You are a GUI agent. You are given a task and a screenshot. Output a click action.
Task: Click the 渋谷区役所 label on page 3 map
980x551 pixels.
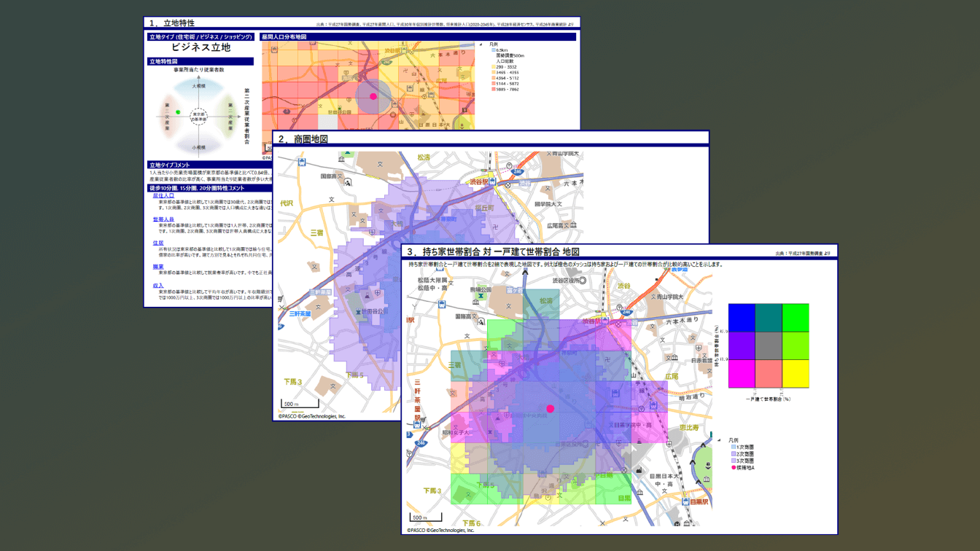pyautogui.click(x=565, y=281)
